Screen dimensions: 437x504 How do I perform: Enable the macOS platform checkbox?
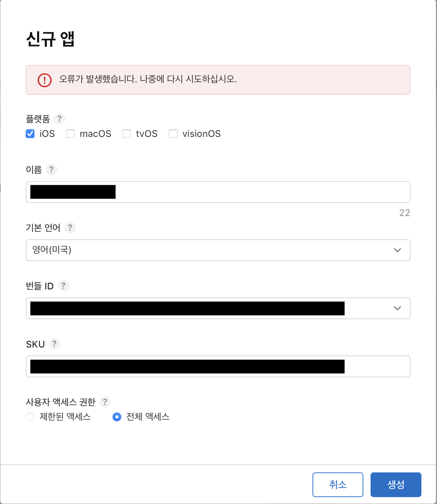click(x=70, y=134)
